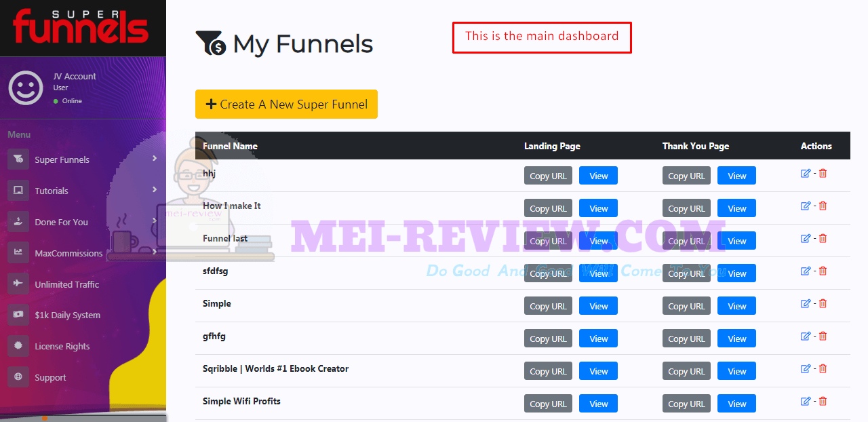Click the $1k Daily System money icon

tap(18, 315)
